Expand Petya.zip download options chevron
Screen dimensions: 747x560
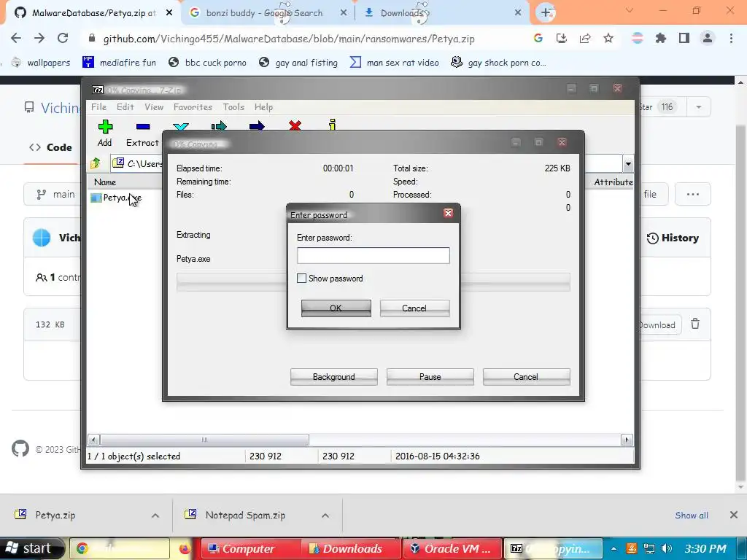155,516
